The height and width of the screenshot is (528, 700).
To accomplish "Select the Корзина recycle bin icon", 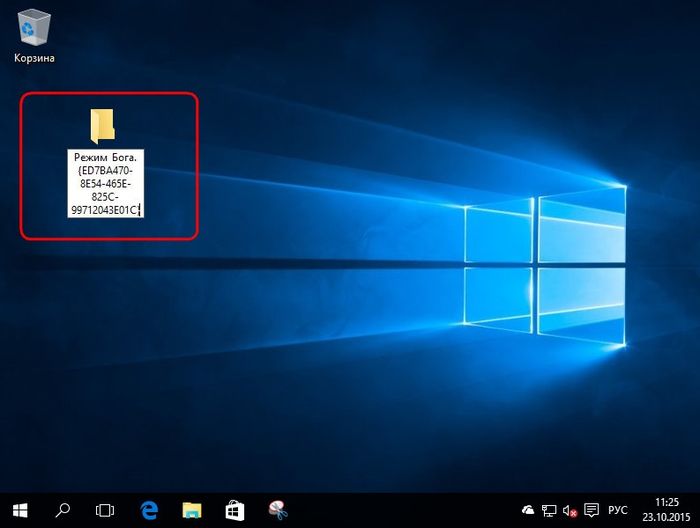I will pos(34,27).
